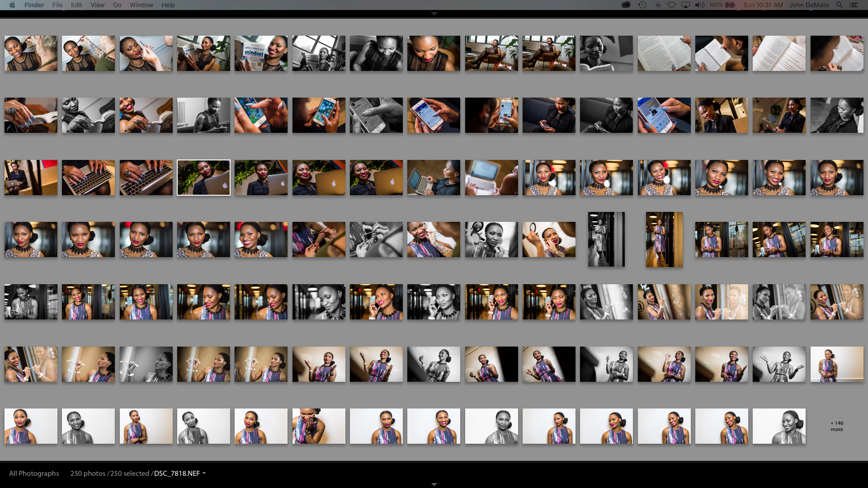This screenshot has height=488, width=868.
Task: Click the top panel reveal arrow
Action: 434,14
